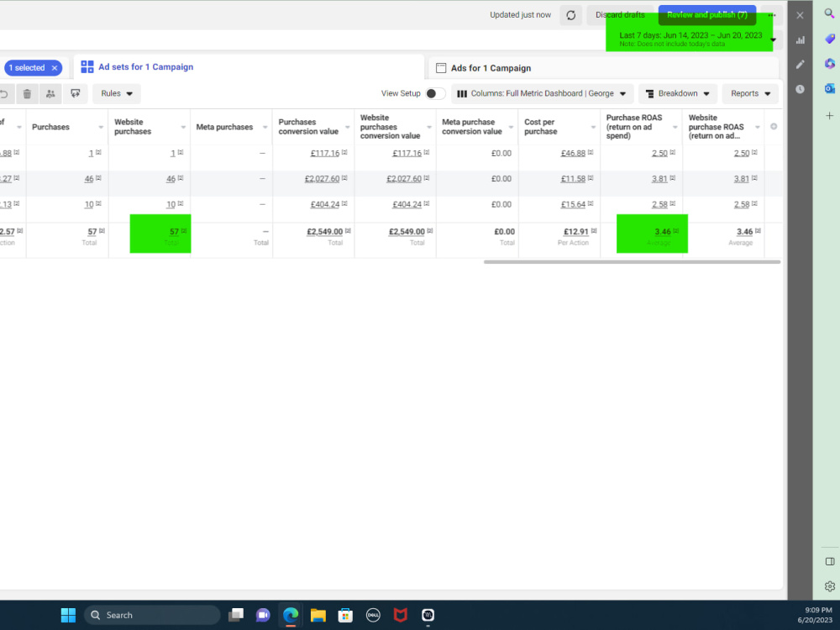
Task: Click the 3.81 Purchase ROAS value
Action: 659,179
